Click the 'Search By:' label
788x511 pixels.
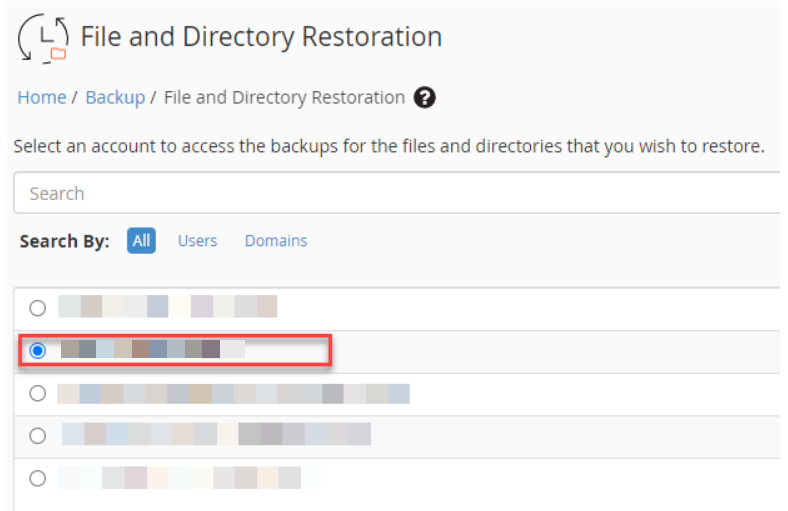point(64,242)
